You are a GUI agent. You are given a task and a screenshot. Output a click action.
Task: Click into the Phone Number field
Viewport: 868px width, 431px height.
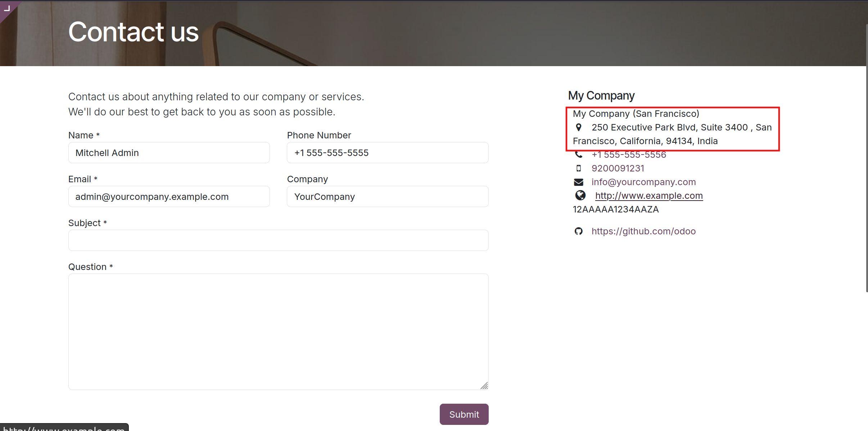click(x=387, y=153)
